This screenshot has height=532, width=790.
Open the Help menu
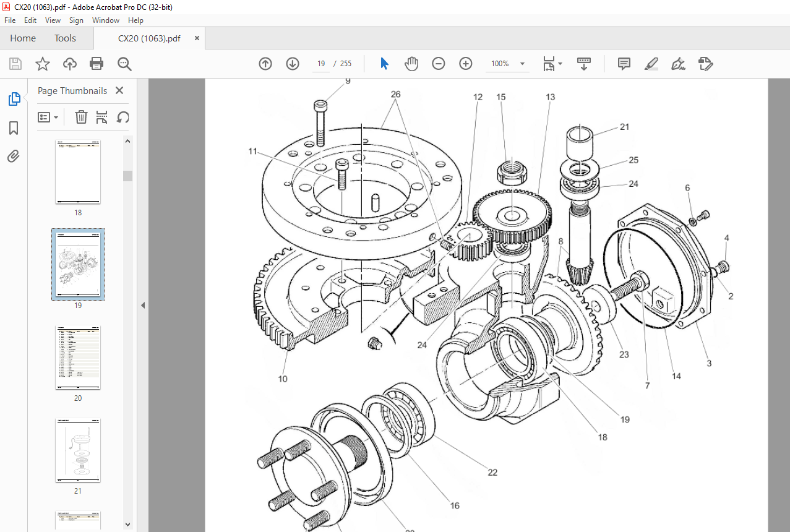(135, 20)
